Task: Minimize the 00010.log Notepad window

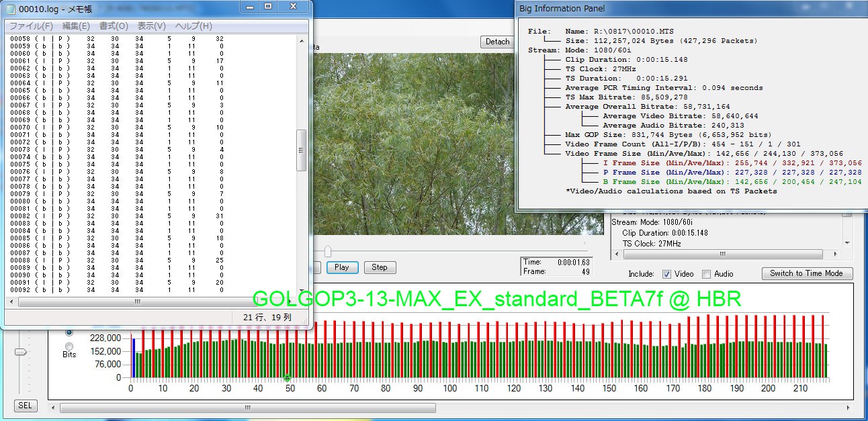Action: (250, 6)
